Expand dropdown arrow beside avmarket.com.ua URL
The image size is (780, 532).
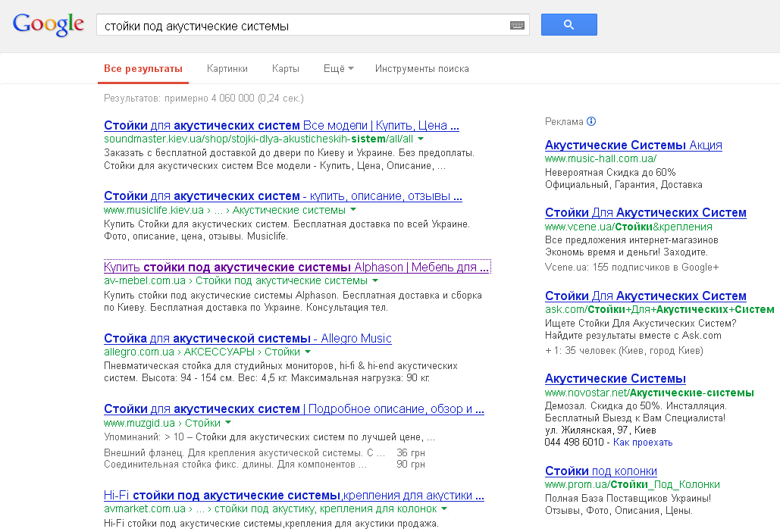[x=444, y=509]
